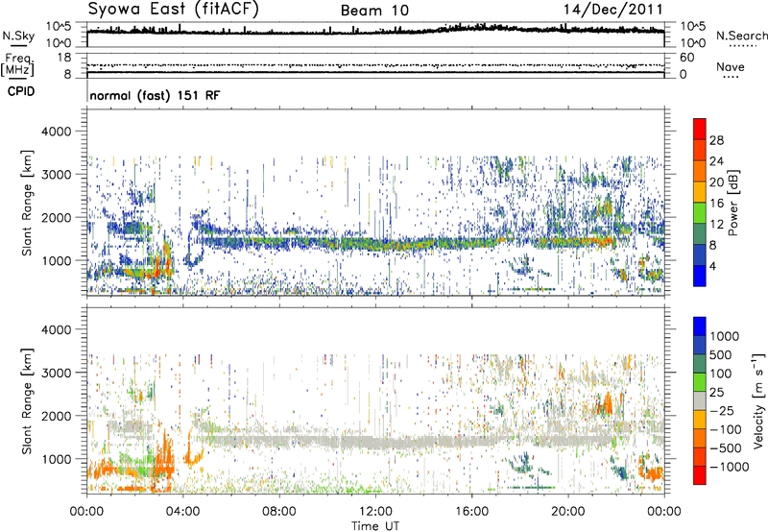This screenshot has height=532, width=768.
Task: Click "Slant Range [km]" label of power panel
Action: tap(27, 203)
